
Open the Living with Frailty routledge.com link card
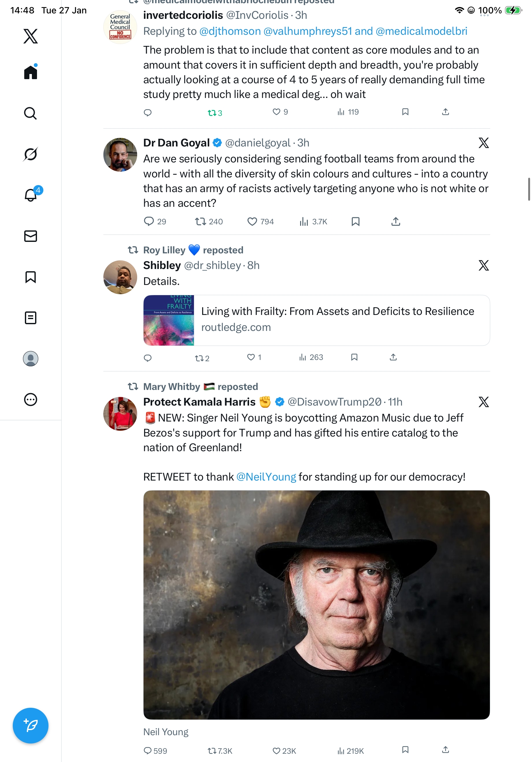pos(316,320)
